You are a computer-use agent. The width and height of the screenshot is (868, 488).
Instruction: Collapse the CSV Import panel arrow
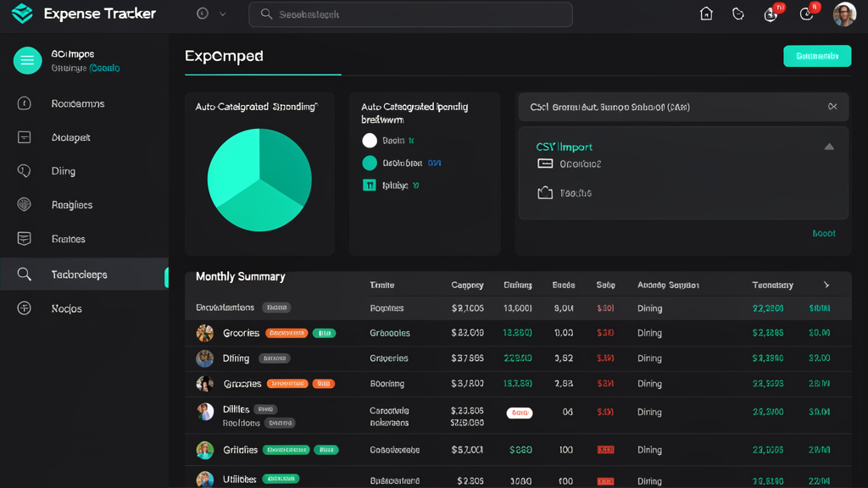coord(829,147)
